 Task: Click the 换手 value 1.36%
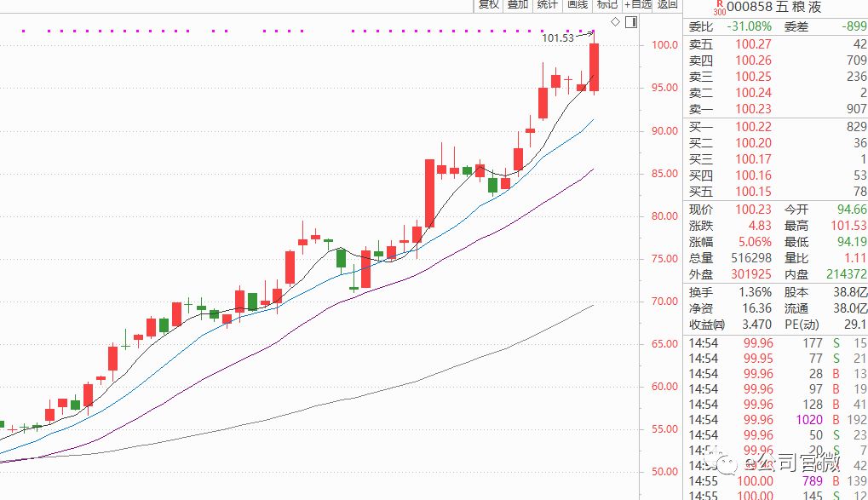tap(755, 292)
